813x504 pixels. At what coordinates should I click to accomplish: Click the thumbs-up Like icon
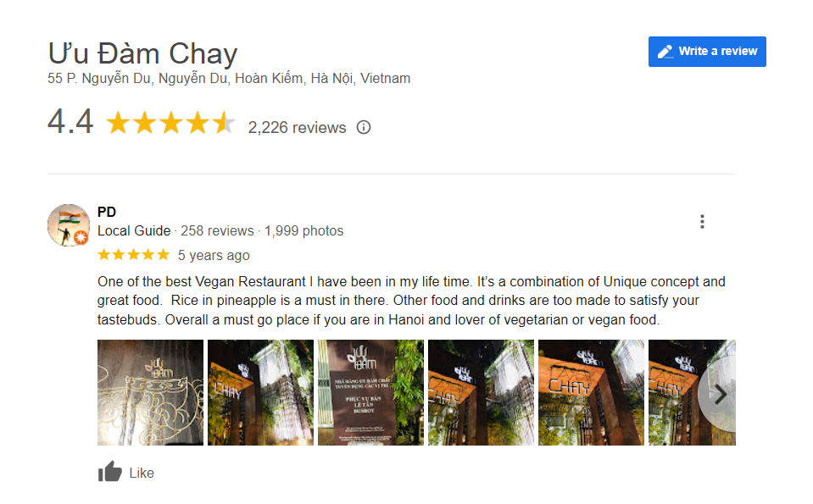pyautogui.click(x=109, y=472)
